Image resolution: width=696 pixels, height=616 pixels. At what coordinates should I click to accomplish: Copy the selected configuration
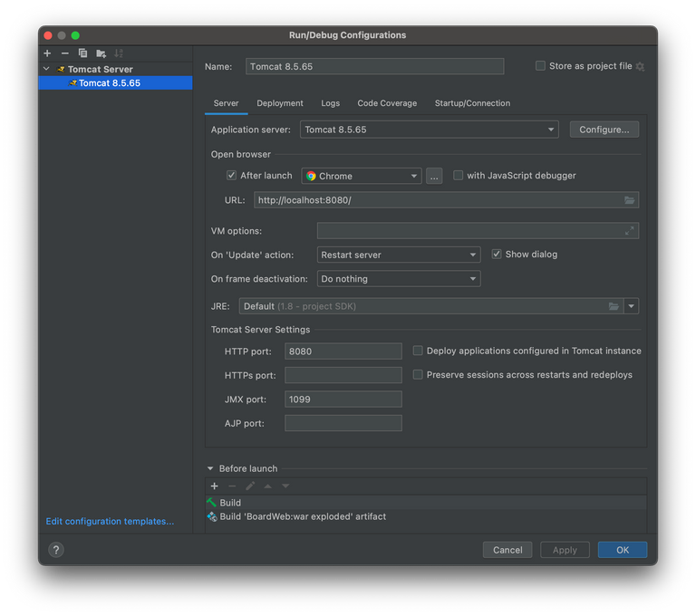click(x=82, y=53)
